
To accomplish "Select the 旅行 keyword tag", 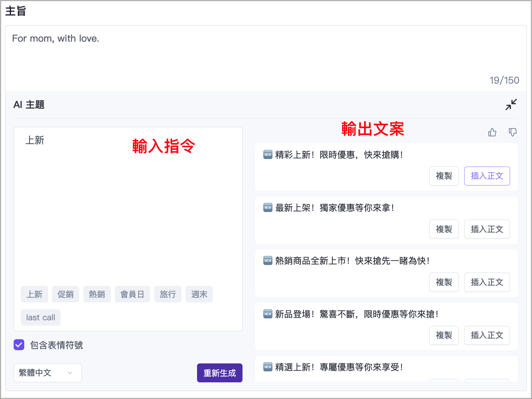I will [168, 294].
